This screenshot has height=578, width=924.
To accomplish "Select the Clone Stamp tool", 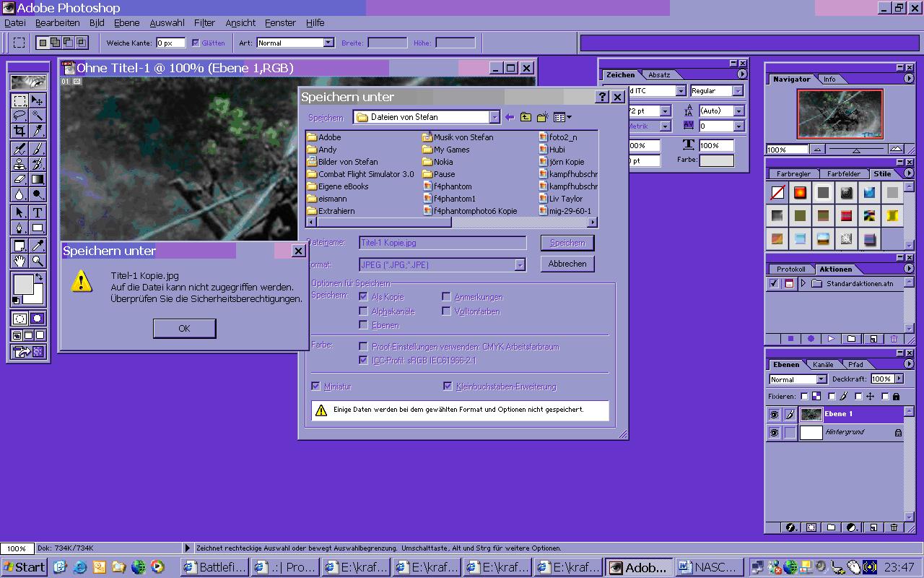I will coord(19,164).
